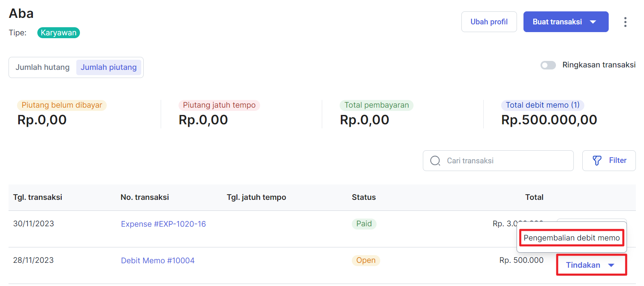The width and height of the screenshot is (644, 286).
Task: Switch to the Jumlah hutang tab
Action: click(x=43, y=67)
